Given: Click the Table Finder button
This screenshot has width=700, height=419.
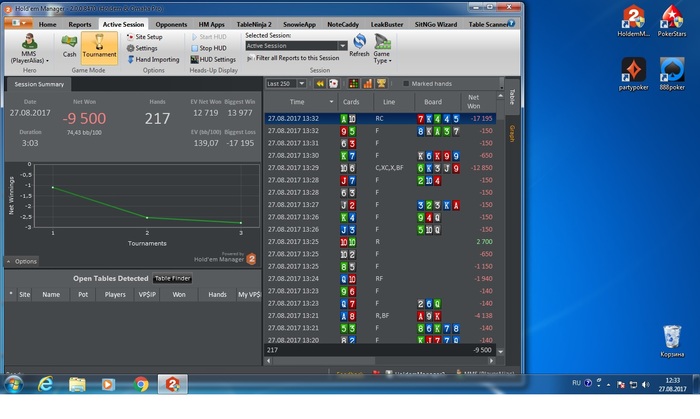Looking at the screenshot, I should pyautogui.click(x=172, y=278).
